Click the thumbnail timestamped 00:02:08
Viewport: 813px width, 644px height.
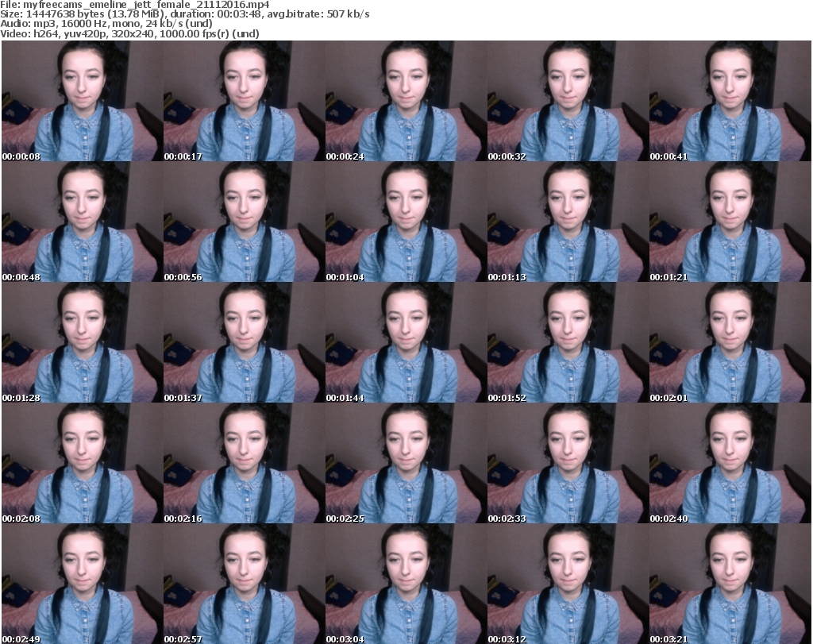(83, 463)
